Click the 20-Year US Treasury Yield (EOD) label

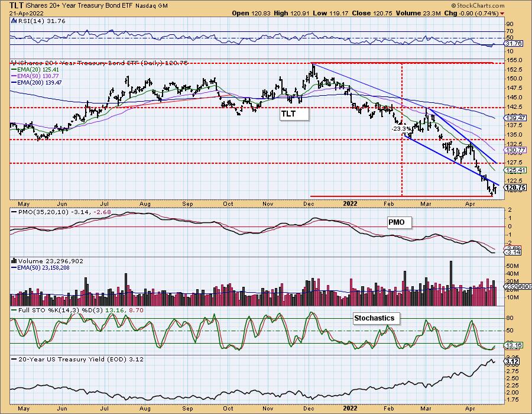(81, 360)
